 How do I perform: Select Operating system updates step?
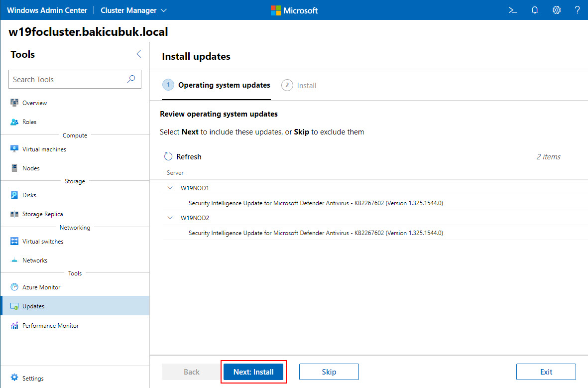pos(216,85)
